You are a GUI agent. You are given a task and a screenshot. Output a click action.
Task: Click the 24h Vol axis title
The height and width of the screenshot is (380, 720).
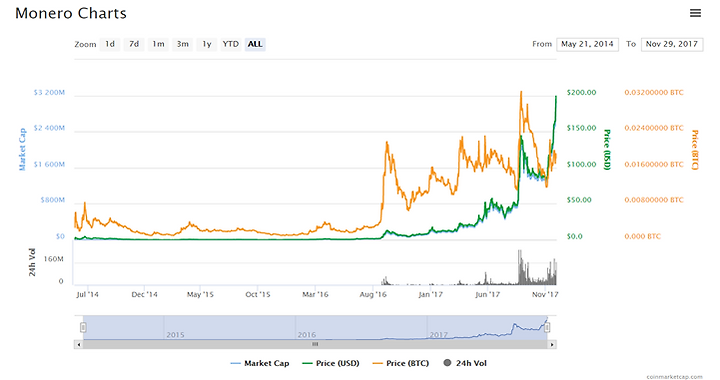click(32, 262)
